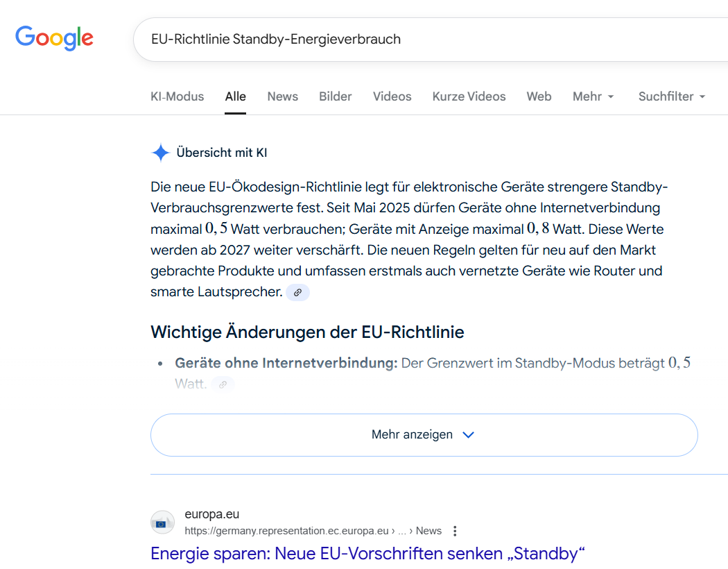Click the germany.representation.ec.europa.eu URL
The image size is (728, 569).
pos(286,531)
